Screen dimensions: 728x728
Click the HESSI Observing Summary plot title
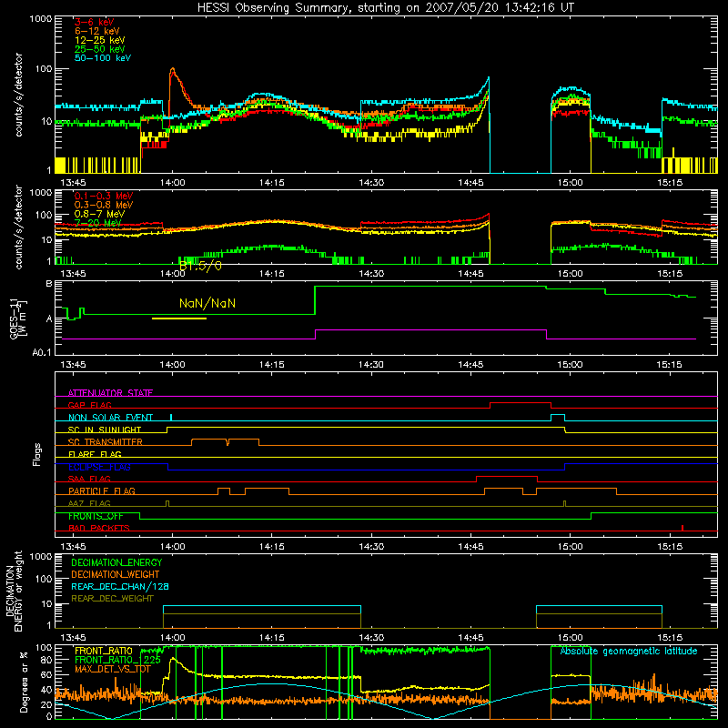(386, 7)
